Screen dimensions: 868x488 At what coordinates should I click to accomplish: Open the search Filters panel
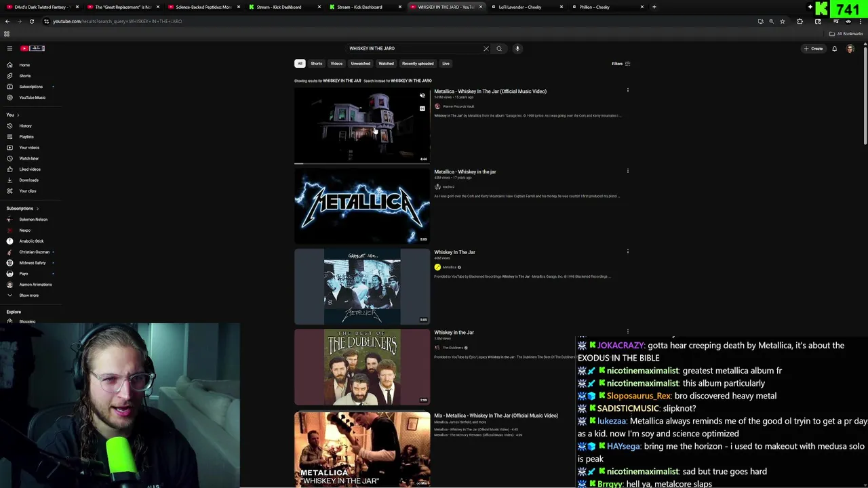(x=621, y=64)
